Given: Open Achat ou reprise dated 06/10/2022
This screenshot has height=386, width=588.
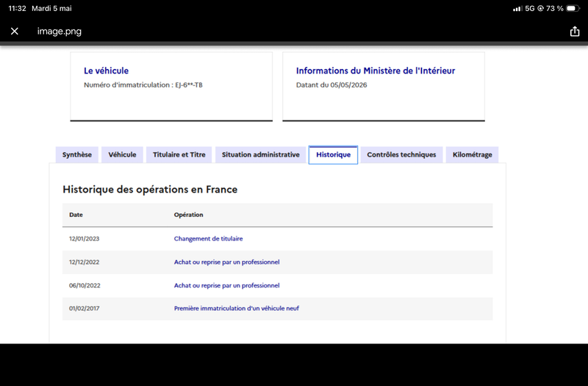Looking at the screenshot, I should (x=226, y=285).
